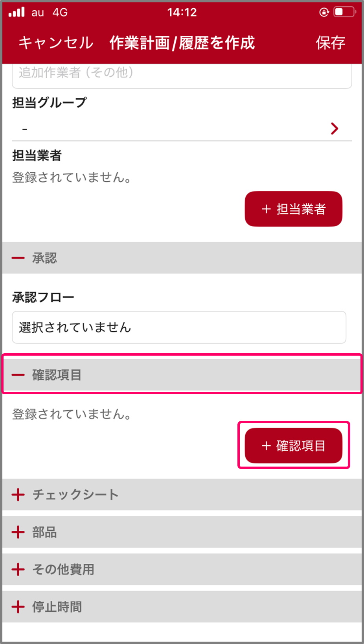Click minus icon beside 確認項目 section

18,375
